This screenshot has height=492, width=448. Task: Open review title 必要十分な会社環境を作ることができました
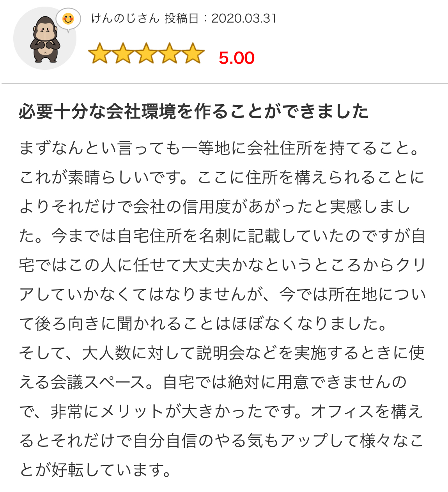[194, 112]
